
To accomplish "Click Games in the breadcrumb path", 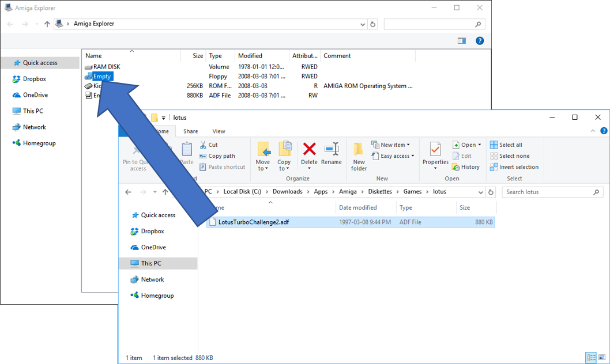I will click(x=412, y=192).
